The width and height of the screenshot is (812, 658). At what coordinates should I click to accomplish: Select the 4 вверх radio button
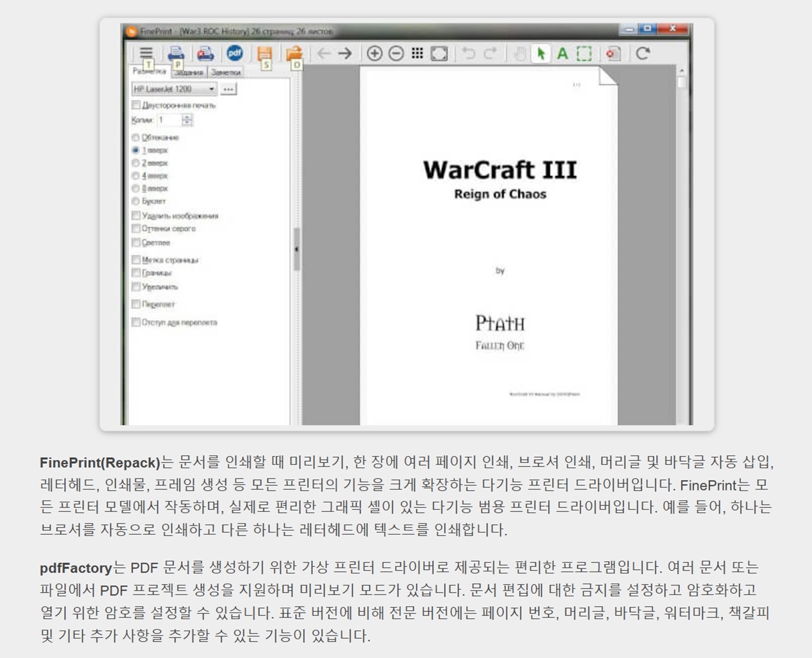[x=135, y=176]
